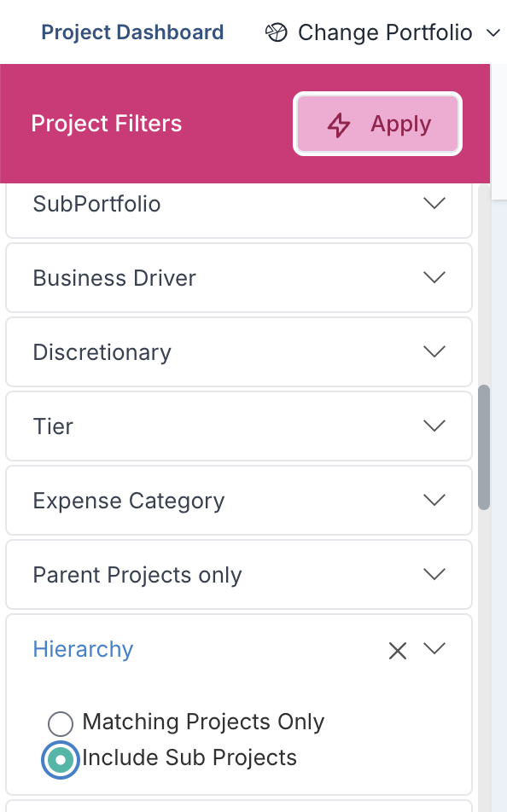507x812 pixels.
Task: Open the Change Portfolio menu
Action: click(x=383, y=32)
